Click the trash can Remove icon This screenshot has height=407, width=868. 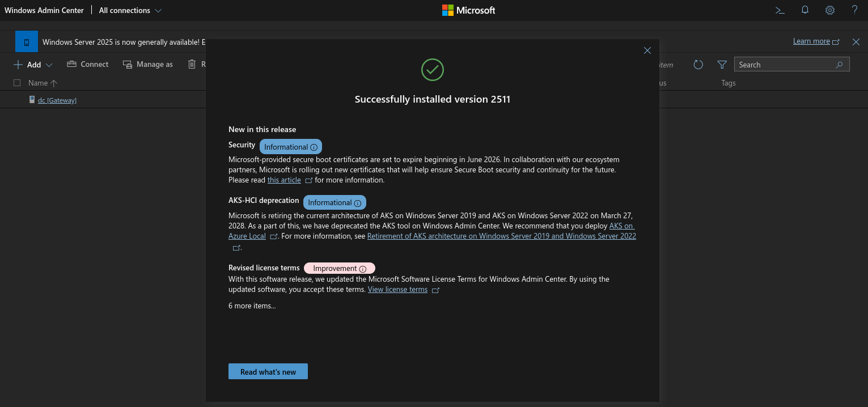192,64
